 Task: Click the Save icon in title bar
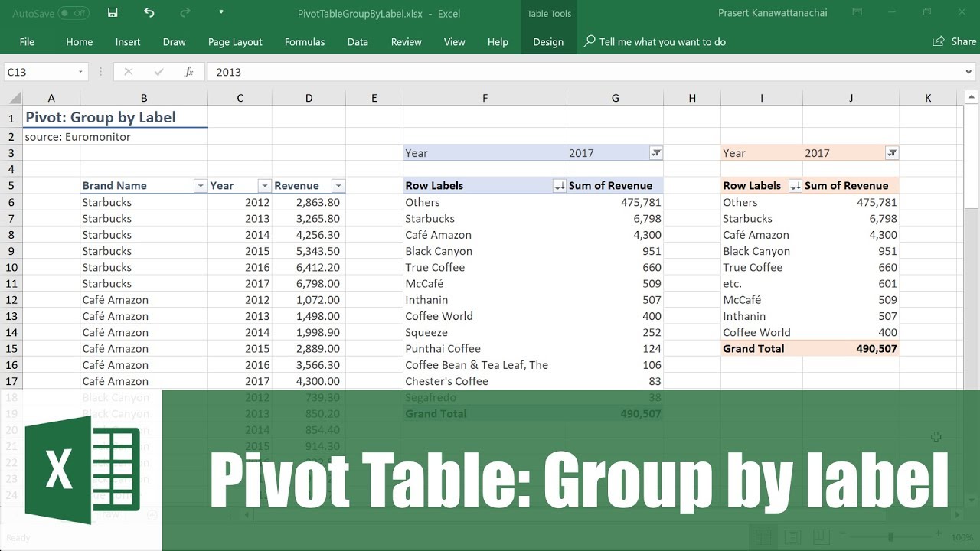point(113,13)
